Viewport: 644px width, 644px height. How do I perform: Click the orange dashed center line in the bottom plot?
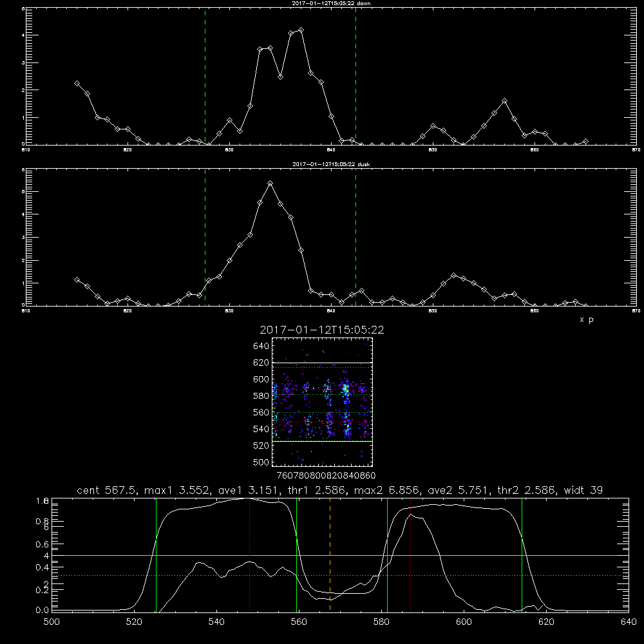click(330, 554)
